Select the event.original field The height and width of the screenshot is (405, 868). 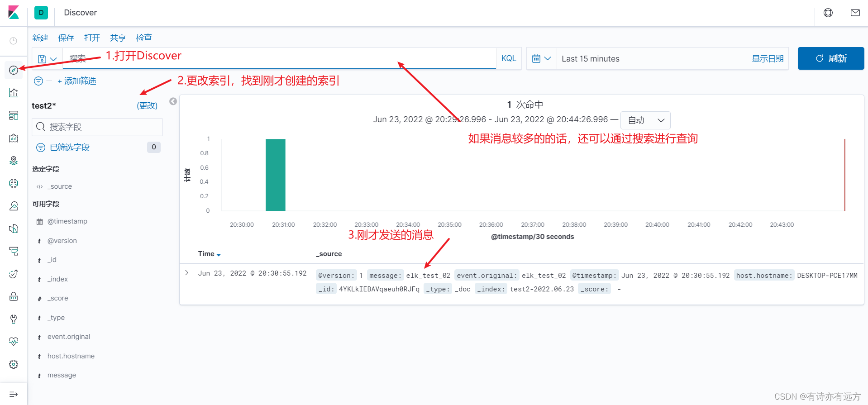click(x=69, y=337)
